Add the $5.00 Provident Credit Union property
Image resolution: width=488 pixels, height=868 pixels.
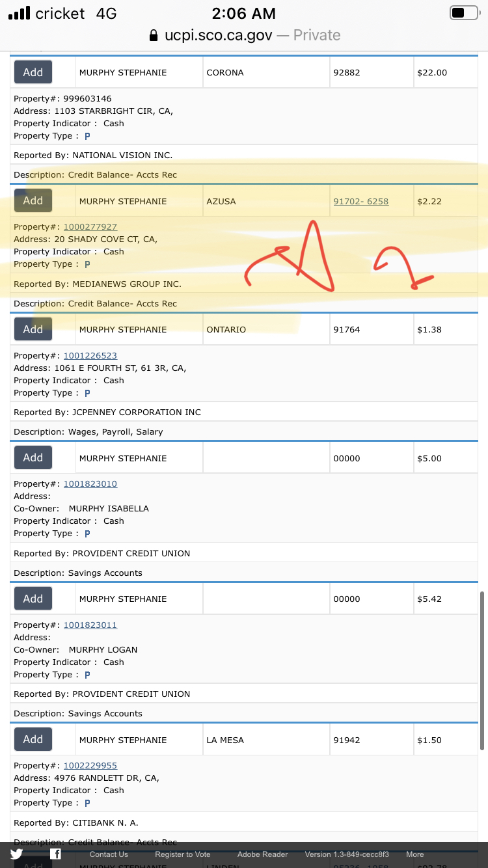pyautogui.click(x=33, y=457)
